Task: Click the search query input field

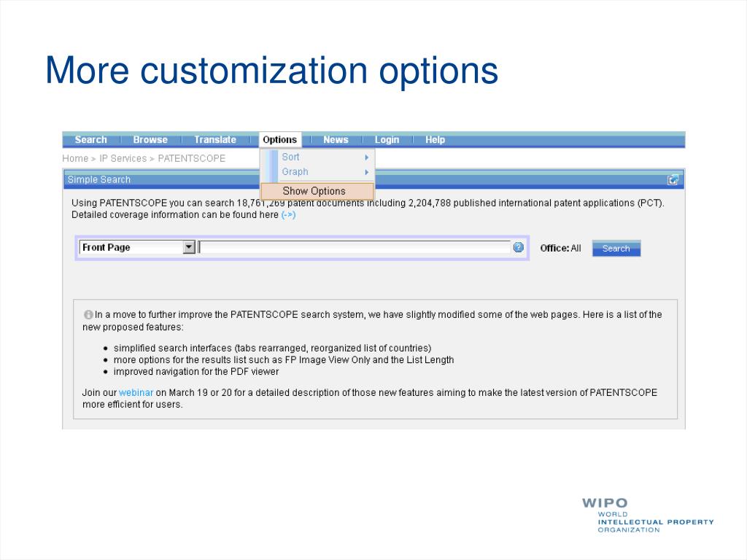Action: [355, 247]
